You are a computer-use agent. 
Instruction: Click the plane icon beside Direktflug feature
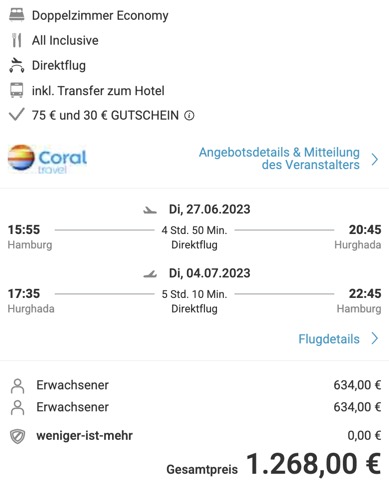16,65
